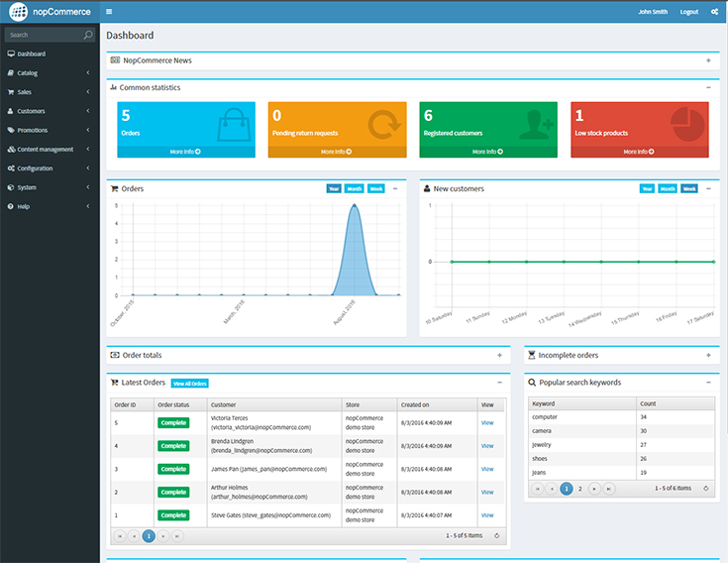
Task: Expand the Promotions sidebar menu
Action: (50, 130)
